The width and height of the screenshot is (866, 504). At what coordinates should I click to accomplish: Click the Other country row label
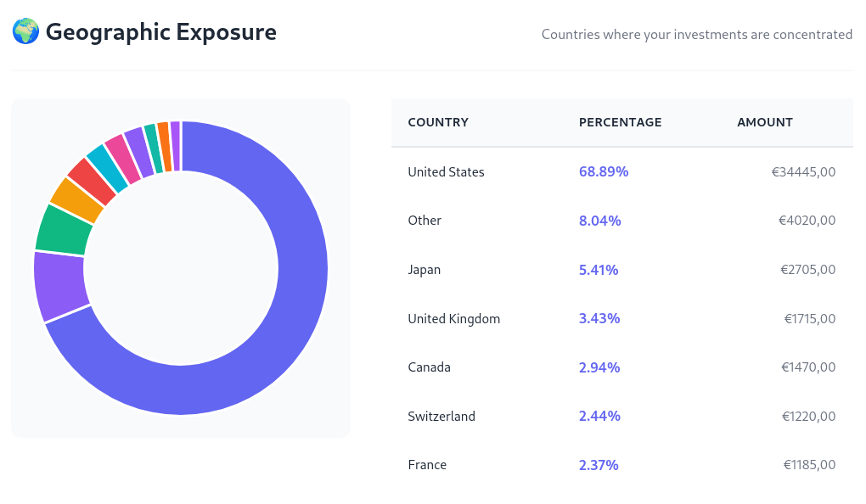tap(425, 221)
